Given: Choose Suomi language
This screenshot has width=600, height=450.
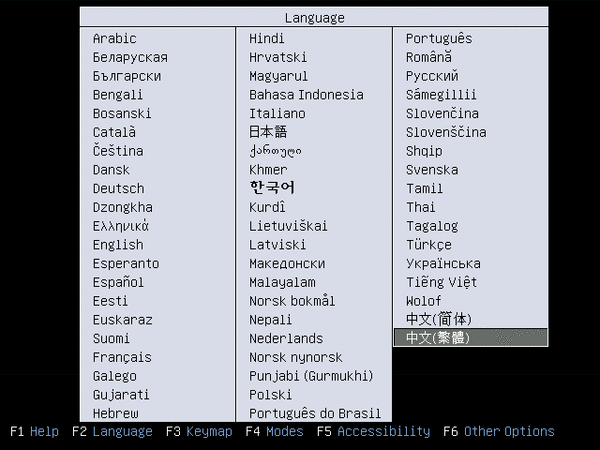Looking at the screenshot, I should click(x=111, y=338).
